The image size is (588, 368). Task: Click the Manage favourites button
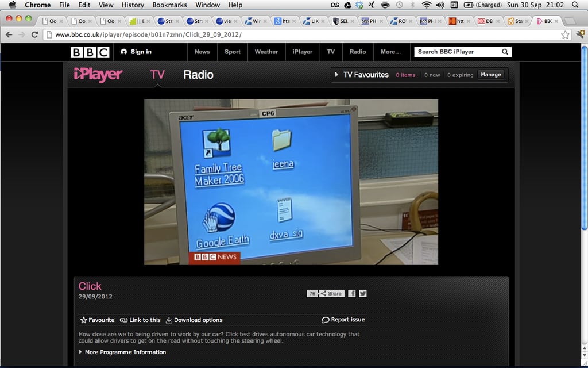[490, 75]
